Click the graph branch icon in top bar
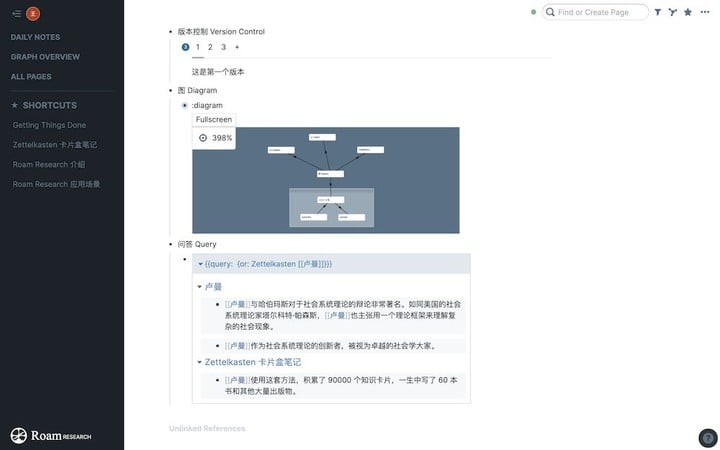Viewport: 720px width, 450px height. (x=672, y=12)
